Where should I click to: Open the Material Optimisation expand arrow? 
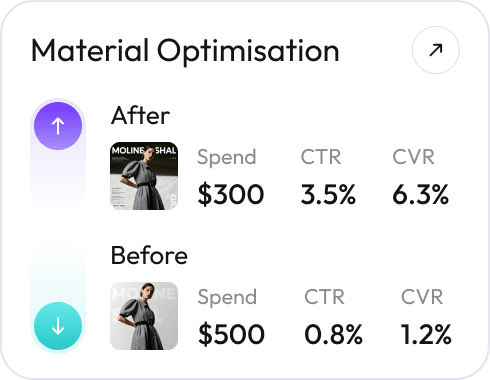(435, 50)
